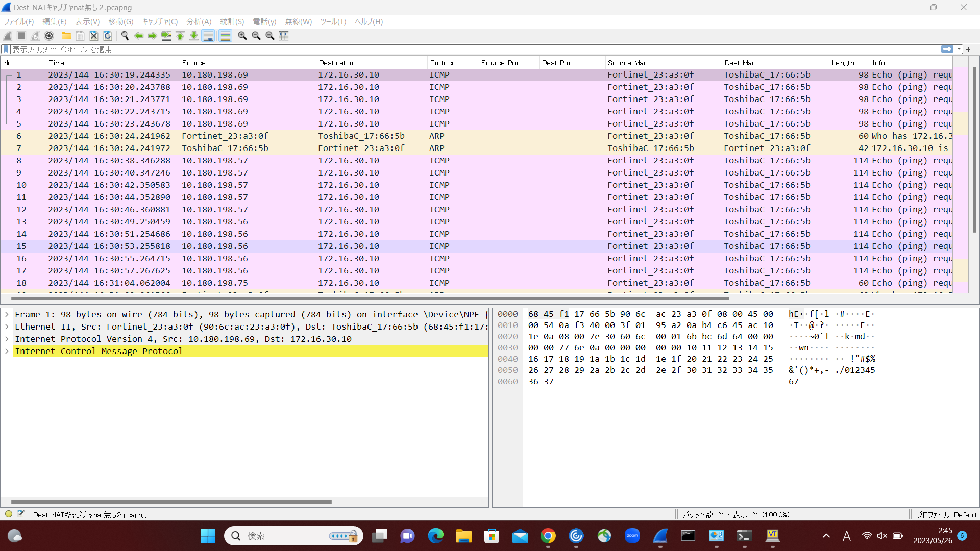Toggle packet colorization rules button
Screen dimensions: 980x551
[225, 36]
